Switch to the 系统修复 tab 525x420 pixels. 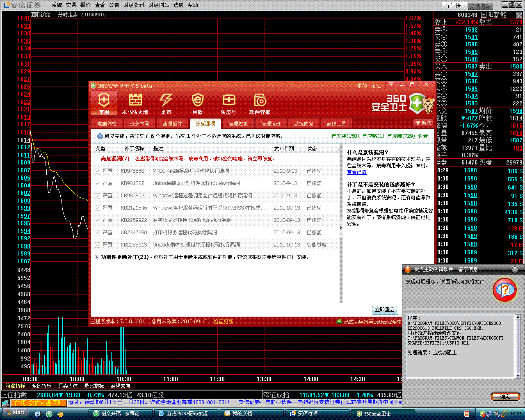pos(304,123)
